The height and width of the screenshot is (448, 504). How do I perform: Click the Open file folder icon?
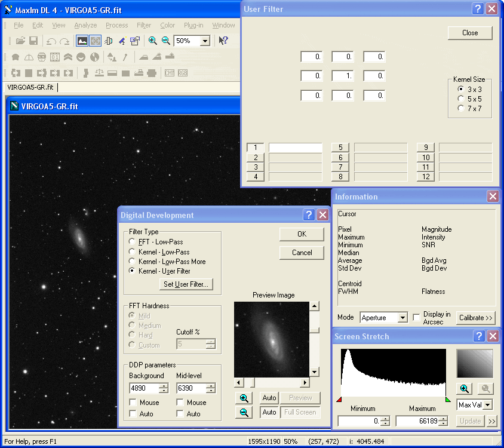20,41
